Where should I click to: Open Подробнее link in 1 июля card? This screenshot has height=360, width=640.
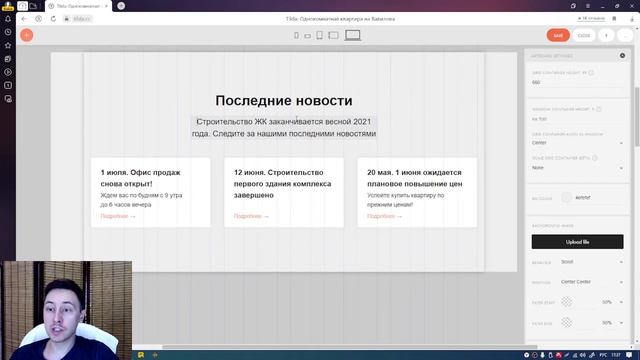118,216
